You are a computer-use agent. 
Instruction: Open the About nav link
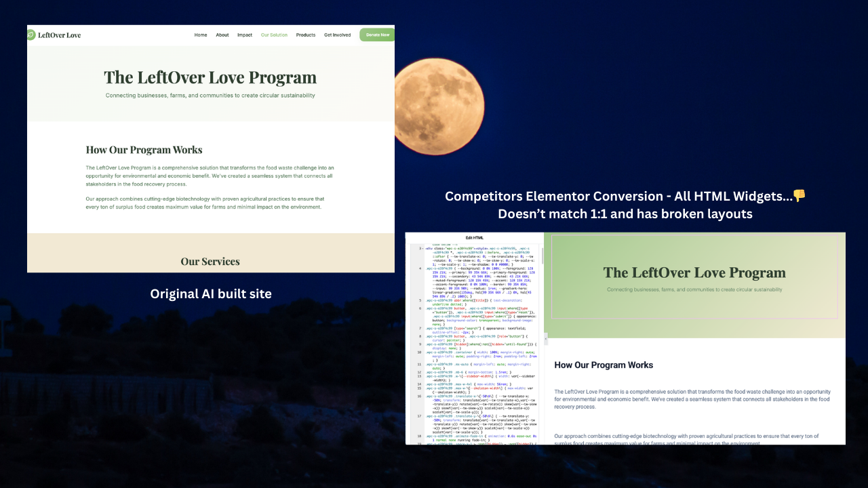pyautogui.click(x=222, y=35)
